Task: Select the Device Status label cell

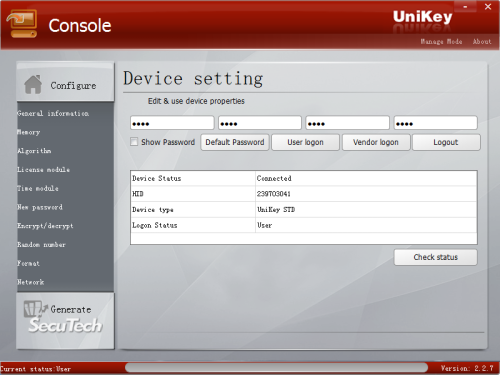Action: (193, 178)
